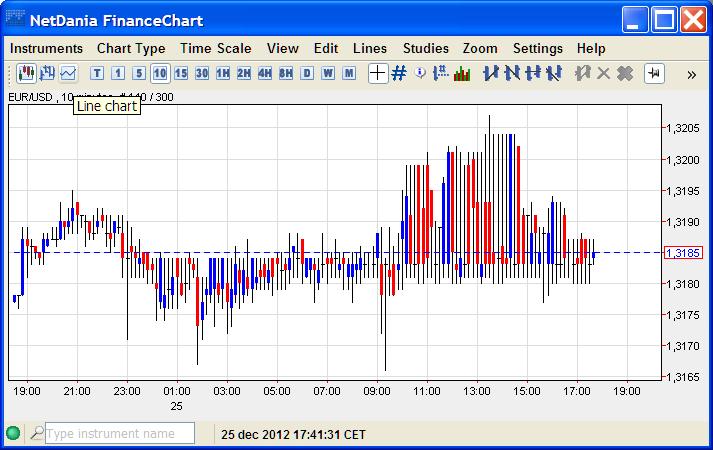The height and width of the screenshot is (450, 713).
Task: Open the Instruments dropdown menu
Action: 46,48
